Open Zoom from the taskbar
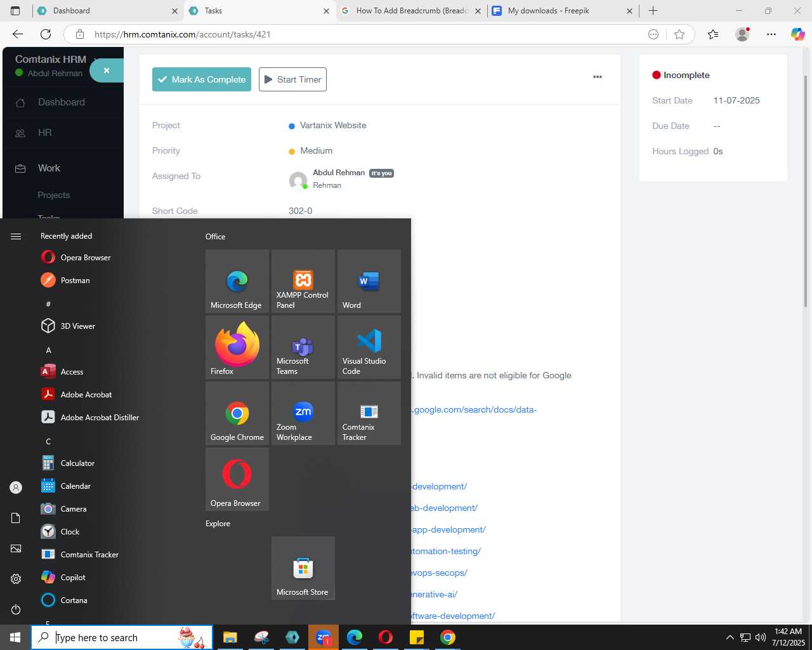 [324, 637]
